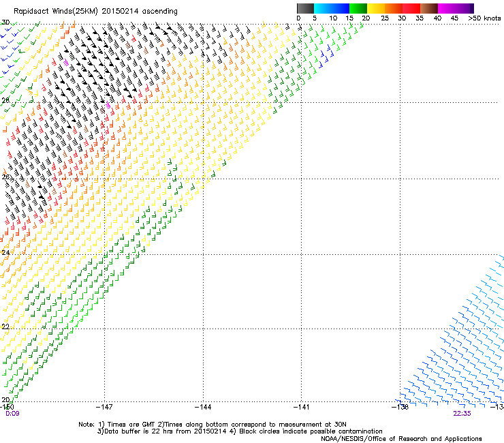Click the legend label 5
Viewport: 504px width, 443px height.
pyautogui.click(x=315, y=18)
